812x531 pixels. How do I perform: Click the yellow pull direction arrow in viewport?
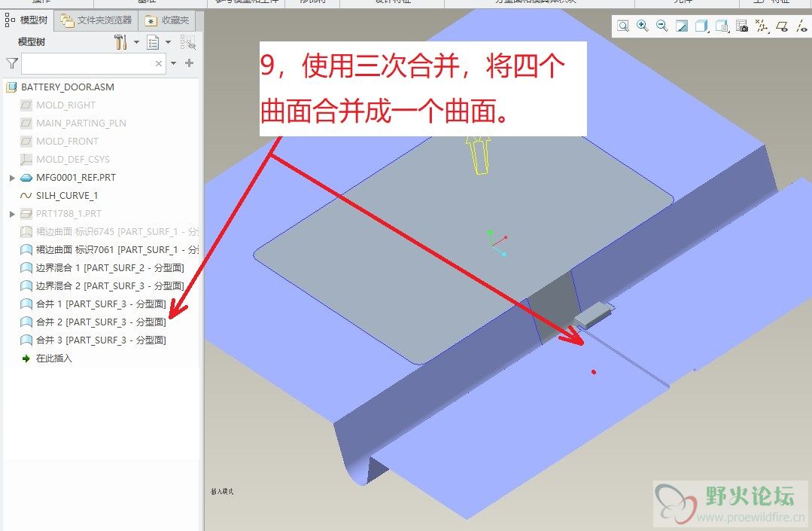(x=478, y=155)
